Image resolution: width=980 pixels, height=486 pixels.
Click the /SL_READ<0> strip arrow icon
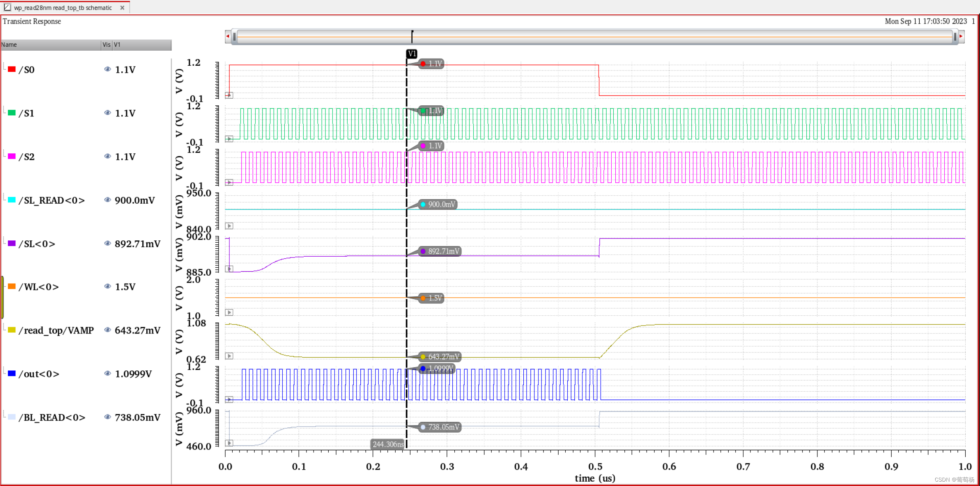coord(229,226)
